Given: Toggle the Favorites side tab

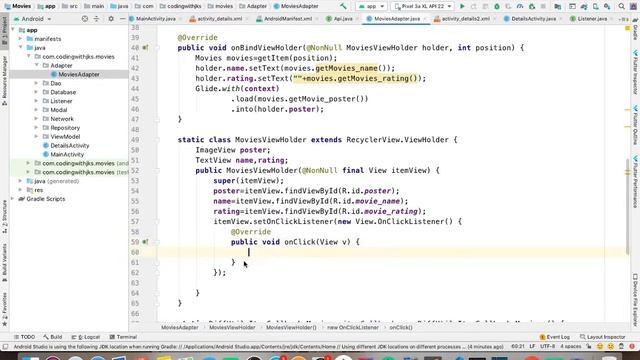Looking at the screenshot, I should coord(4,309).
